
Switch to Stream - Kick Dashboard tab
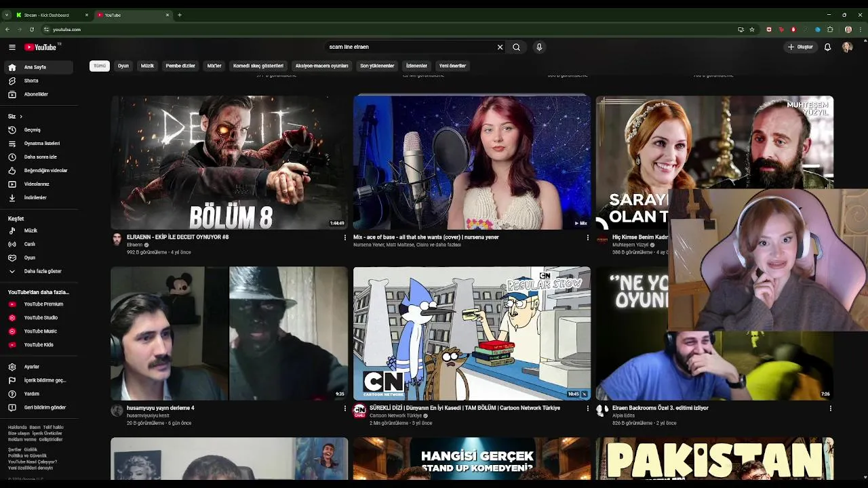point(52,15)
